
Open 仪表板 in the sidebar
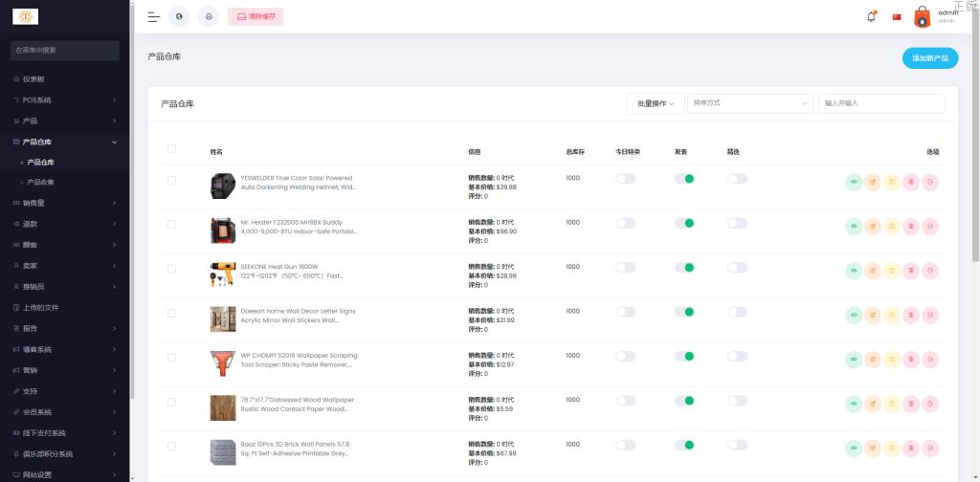pyautogui.click(x=33, y=78)
